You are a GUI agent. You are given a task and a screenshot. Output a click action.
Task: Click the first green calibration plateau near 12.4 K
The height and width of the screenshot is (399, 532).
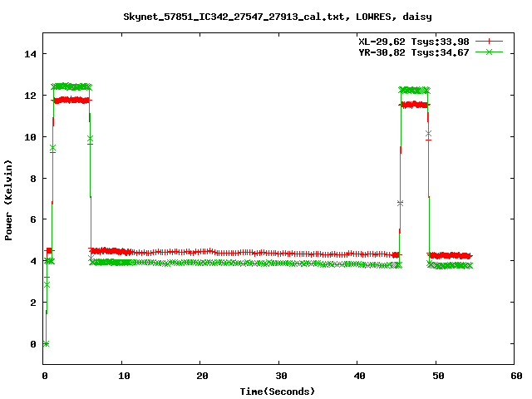pyautogui.click(x=71, y=86)
